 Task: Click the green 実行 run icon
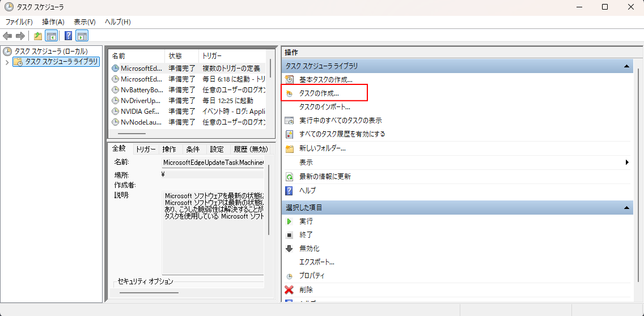click(x=289, y=221)
